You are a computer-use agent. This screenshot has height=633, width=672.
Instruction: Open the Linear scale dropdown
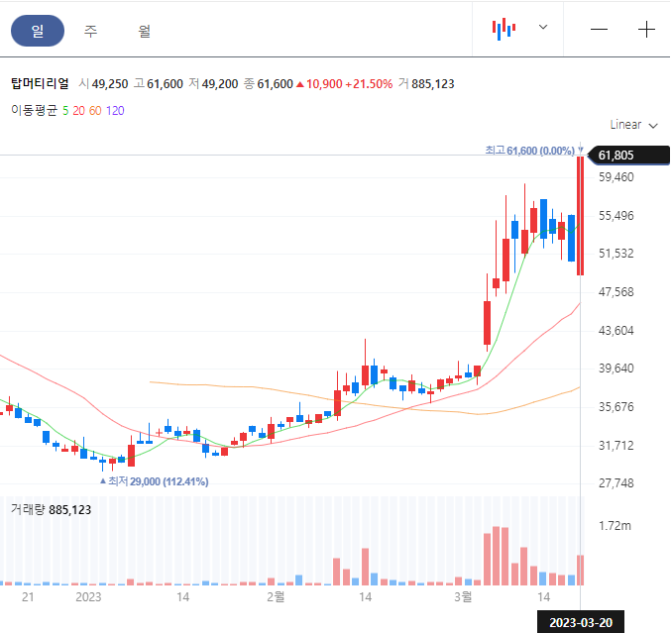coord(634,125)
